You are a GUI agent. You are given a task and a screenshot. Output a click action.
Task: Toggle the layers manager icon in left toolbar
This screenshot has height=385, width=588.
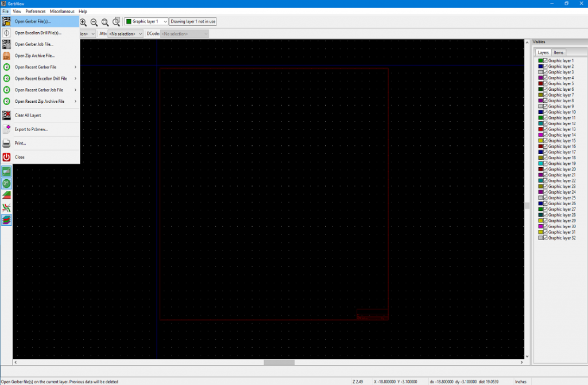point(7,219)
